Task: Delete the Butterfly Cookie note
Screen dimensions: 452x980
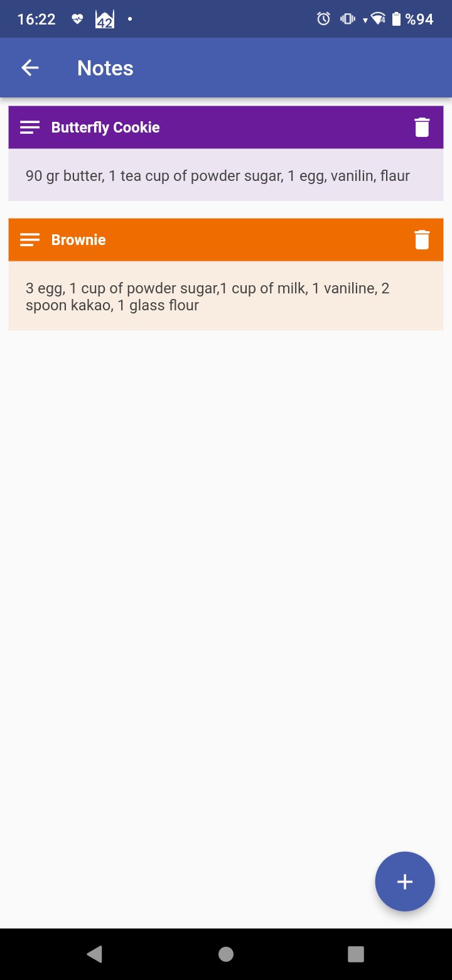Action: [422, 128]
